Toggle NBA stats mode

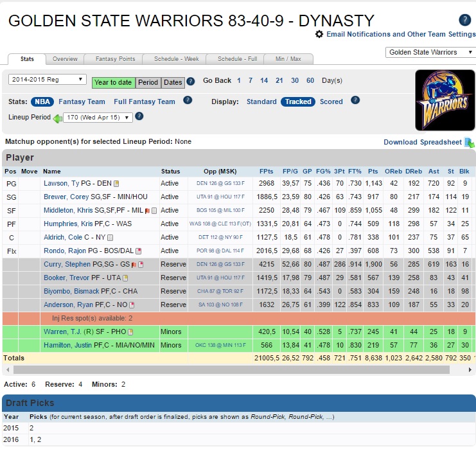42,102
